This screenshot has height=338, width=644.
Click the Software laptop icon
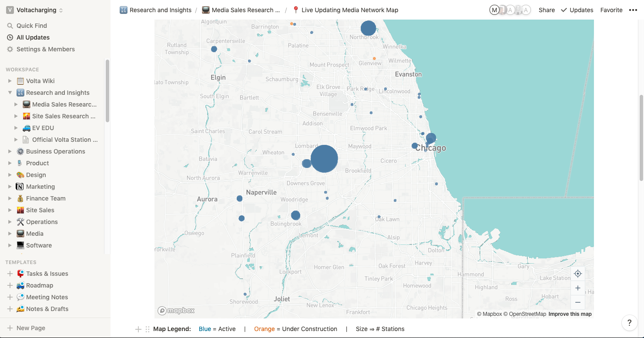[x=20, y=245]
